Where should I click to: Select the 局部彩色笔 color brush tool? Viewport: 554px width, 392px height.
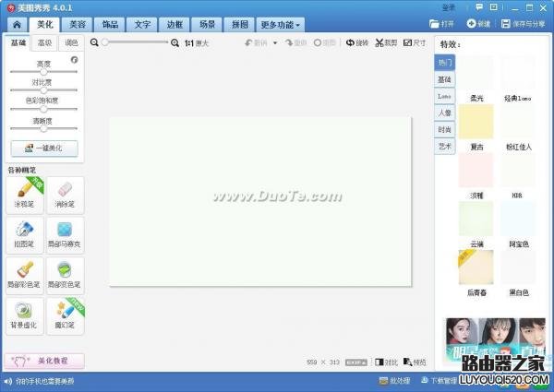(25, 276)
